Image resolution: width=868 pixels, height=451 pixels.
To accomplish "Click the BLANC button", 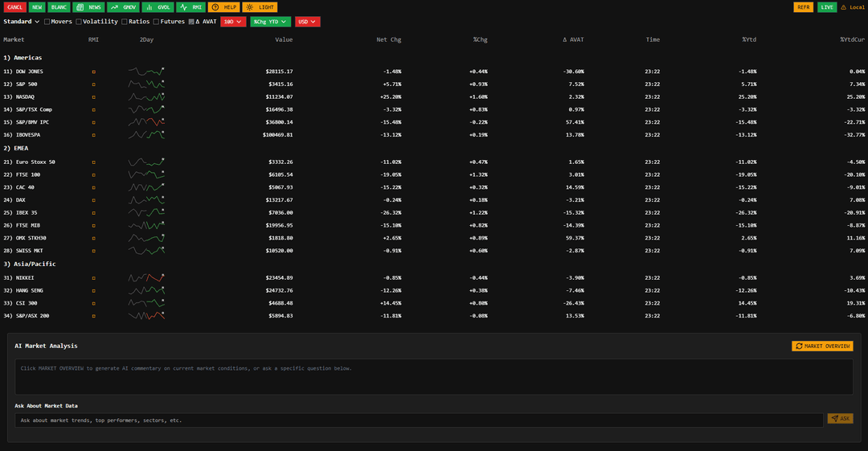I will pyautogui.click(x=59, y=7).
